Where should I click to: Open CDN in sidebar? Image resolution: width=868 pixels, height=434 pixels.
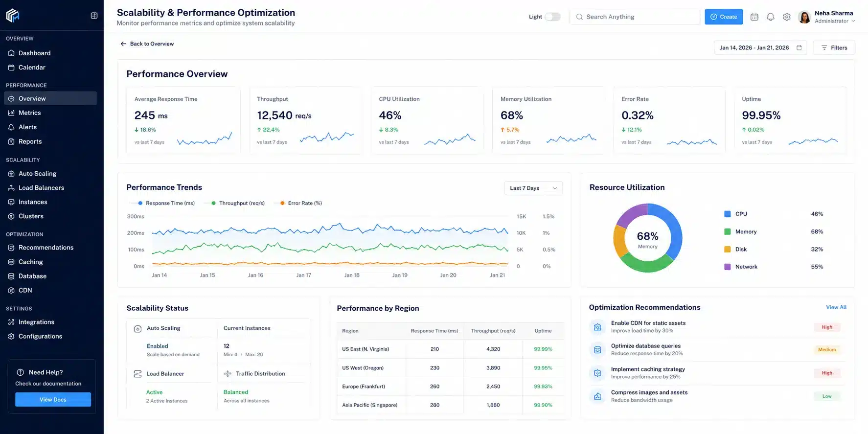[x=50, y=290]
